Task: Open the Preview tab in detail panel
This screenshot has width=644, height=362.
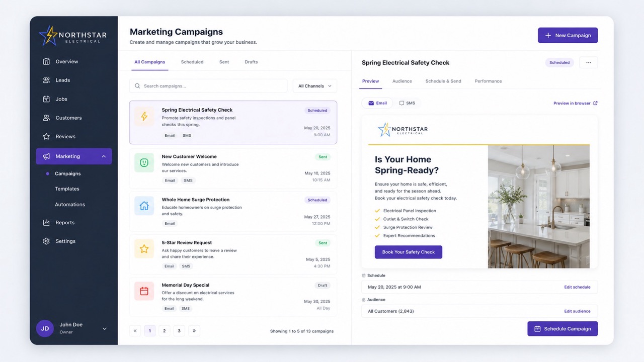Action: [x=370, y=81]
